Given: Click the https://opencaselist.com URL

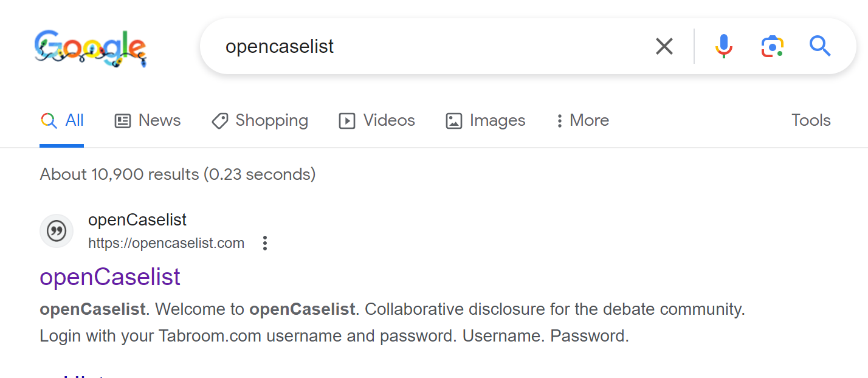Looking at the screenshot, I should click(x=166, y=244).
